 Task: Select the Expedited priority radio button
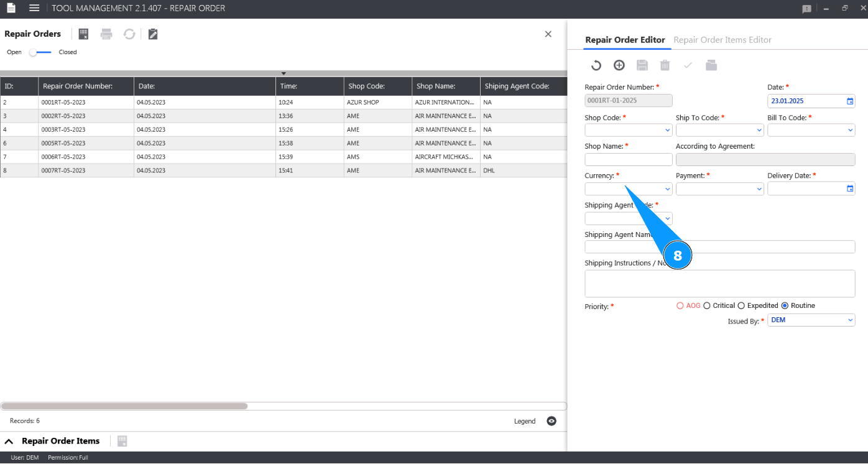741,306
